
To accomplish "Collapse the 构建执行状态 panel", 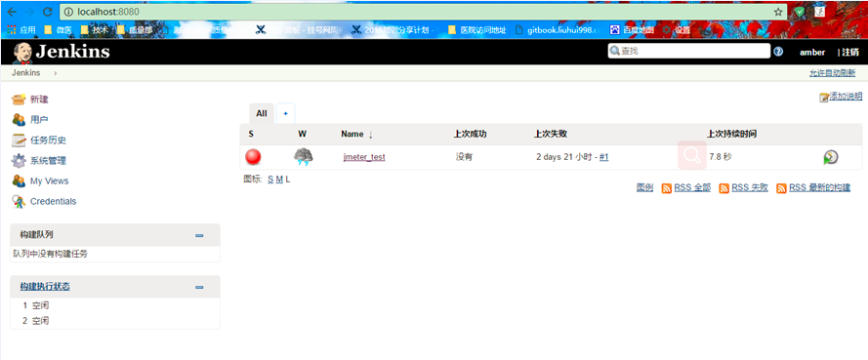I will click(x=199, y=287).
